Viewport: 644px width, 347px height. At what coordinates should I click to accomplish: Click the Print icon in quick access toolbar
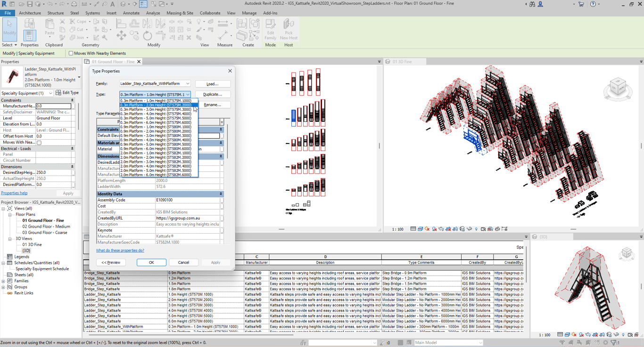[74, 4]
